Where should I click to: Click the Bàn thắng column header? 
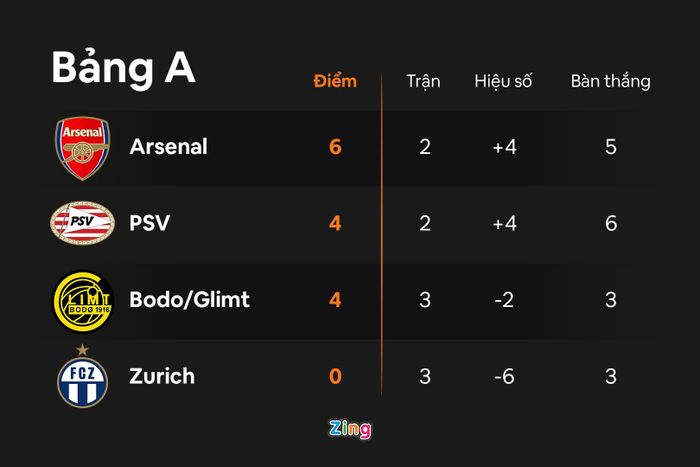[x=611, y=81]
